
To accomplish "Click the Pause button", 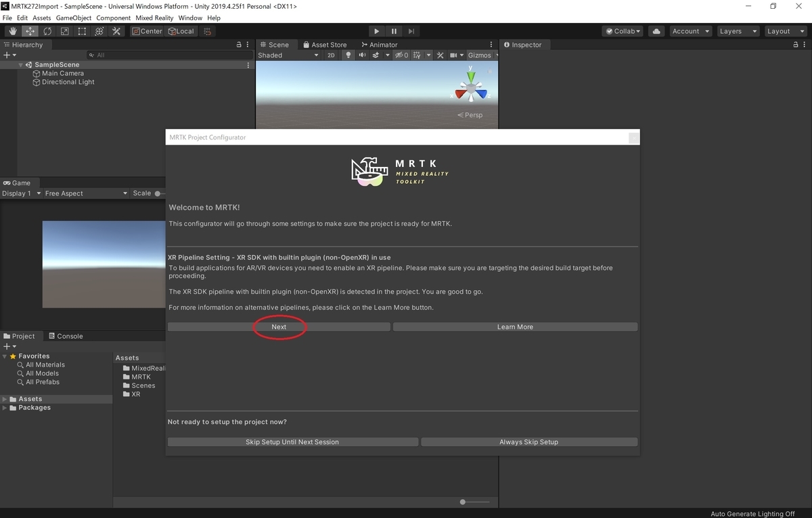I will pos(394,31).
